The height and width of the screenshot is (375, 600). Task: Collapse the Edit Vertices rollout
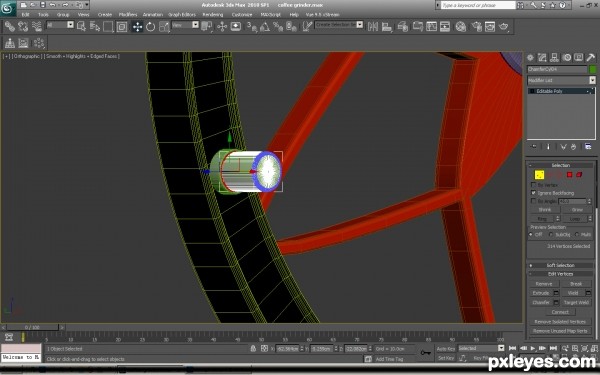coord(561,274)
